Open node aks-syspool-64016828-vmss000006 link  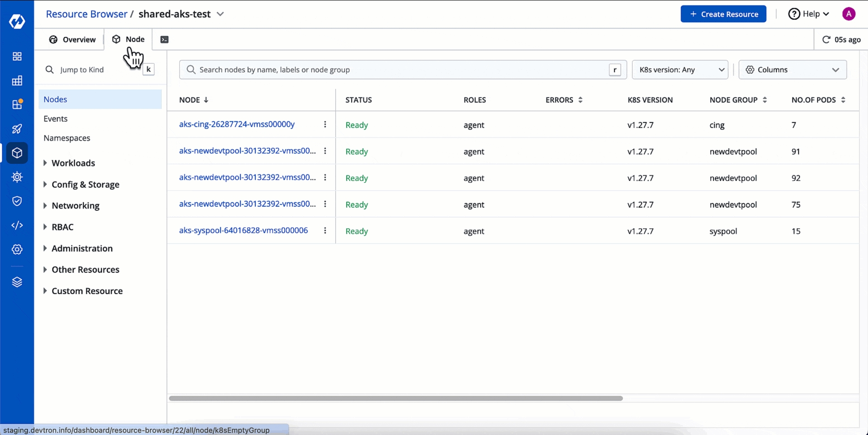tap(243, 230)
